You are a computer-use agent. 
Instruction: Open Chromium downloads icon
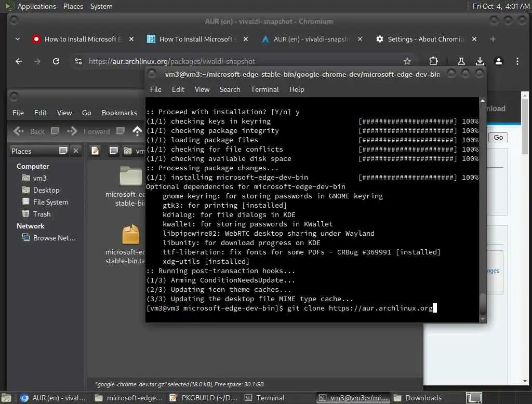[x=480, y=61]
